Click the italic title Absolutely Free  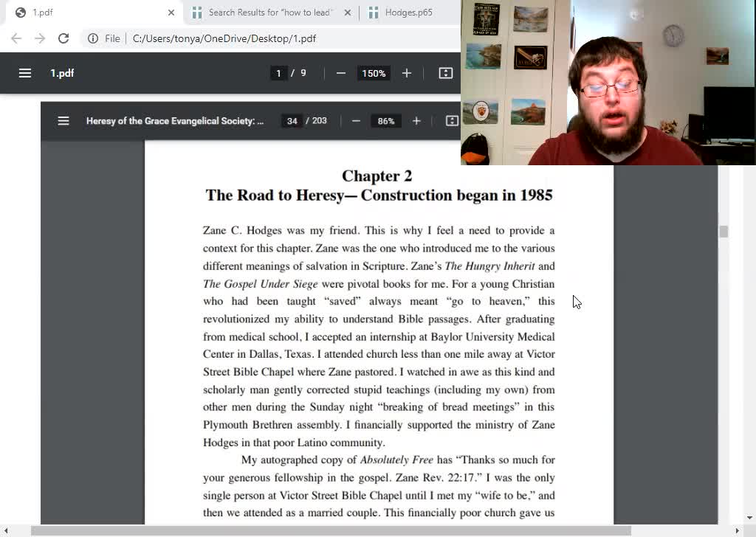(x=396, y=460)
